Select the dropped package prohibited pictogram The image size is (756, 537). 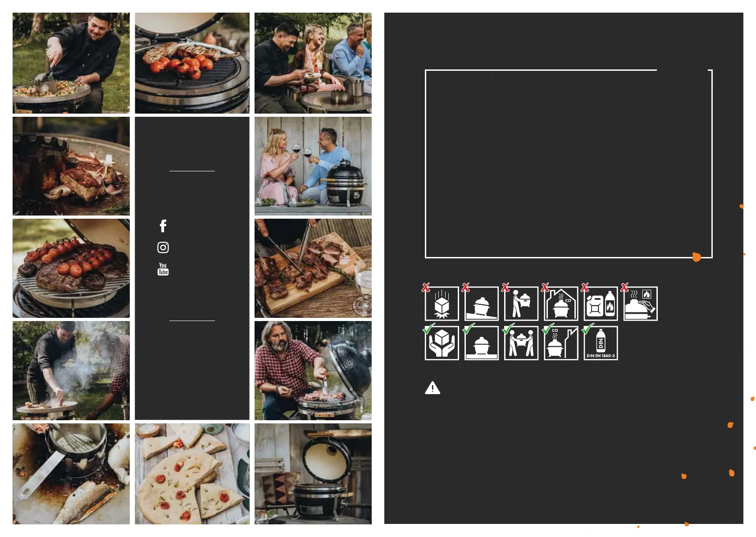point(442,303)
